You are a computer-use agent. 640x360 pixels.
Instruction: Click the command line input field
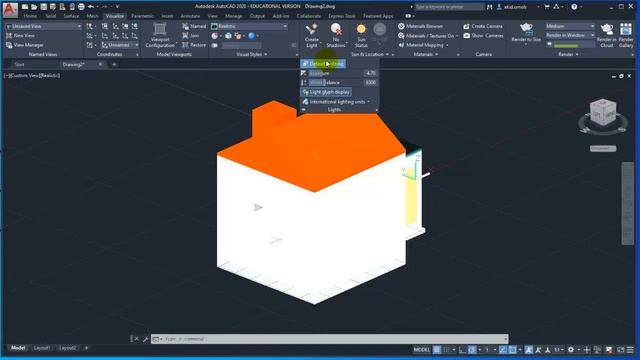[330, 339]
